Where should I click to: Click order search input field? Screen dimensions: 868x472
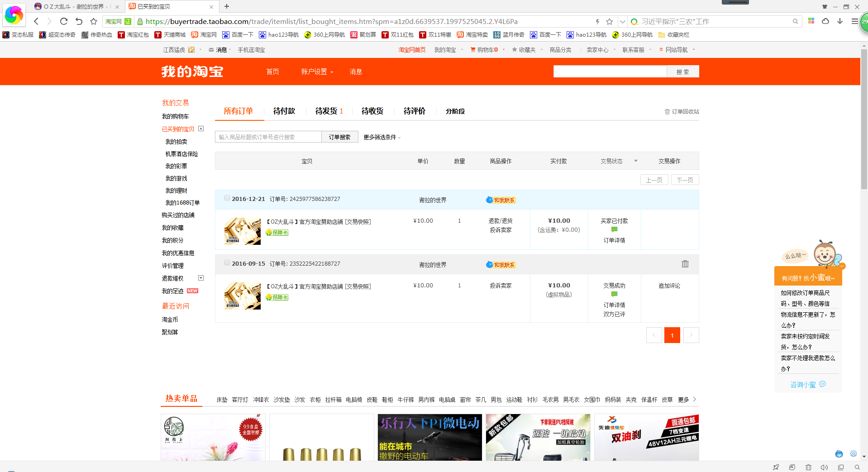(x=268, y=137)
